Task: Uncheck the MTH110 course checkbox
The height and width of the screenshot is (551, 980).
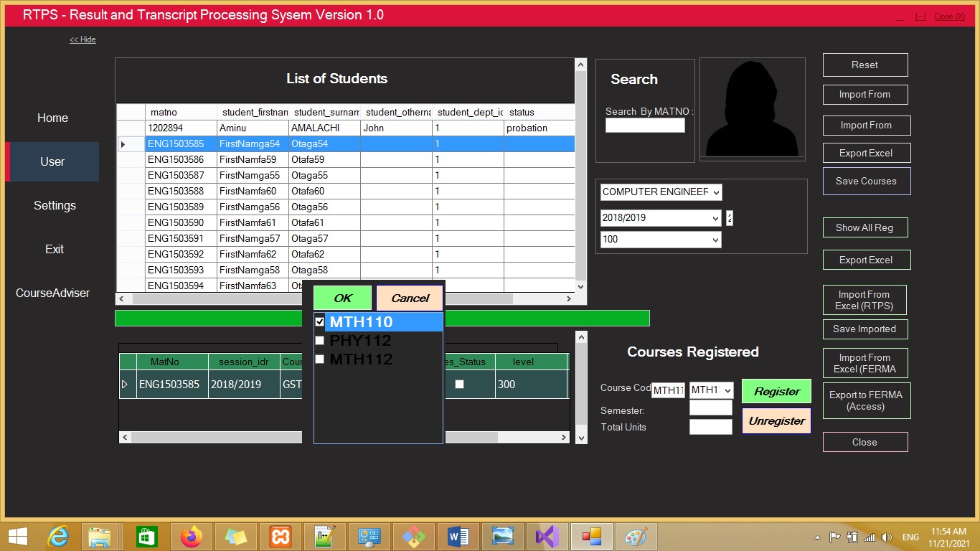Action: click(x=320, y=322)
